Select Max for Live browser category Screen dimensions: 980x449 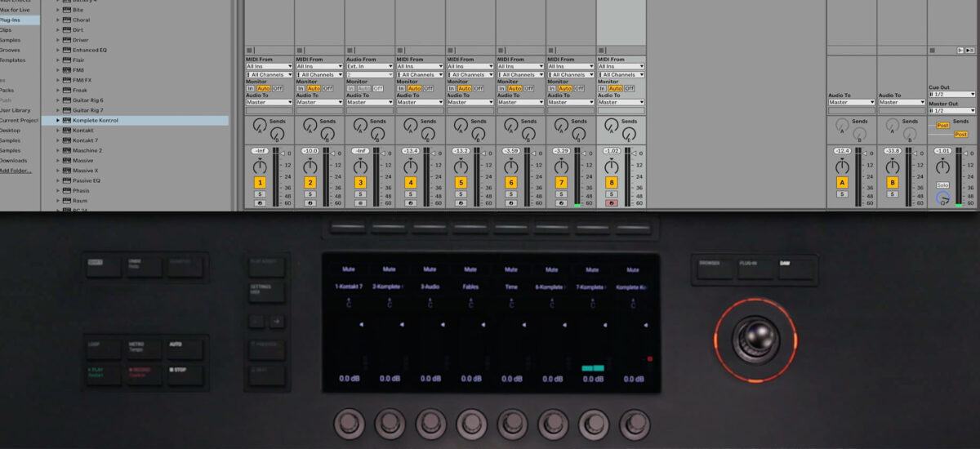coord(16,10)
